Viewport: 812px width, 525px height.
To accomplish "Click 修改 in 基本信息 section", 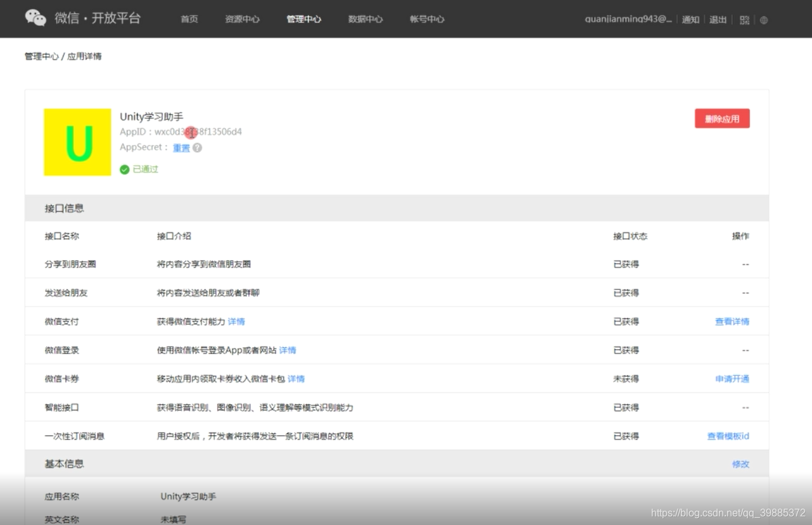I will coord(741,464).
